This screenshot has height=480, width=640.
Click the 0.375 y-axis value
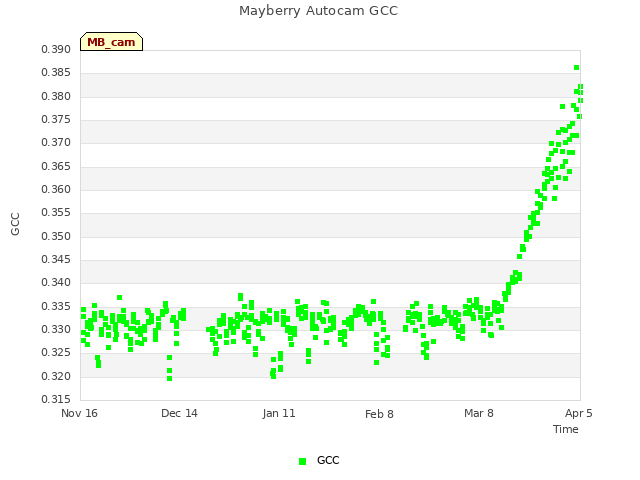pyautogui.click(x=56, y=120)
